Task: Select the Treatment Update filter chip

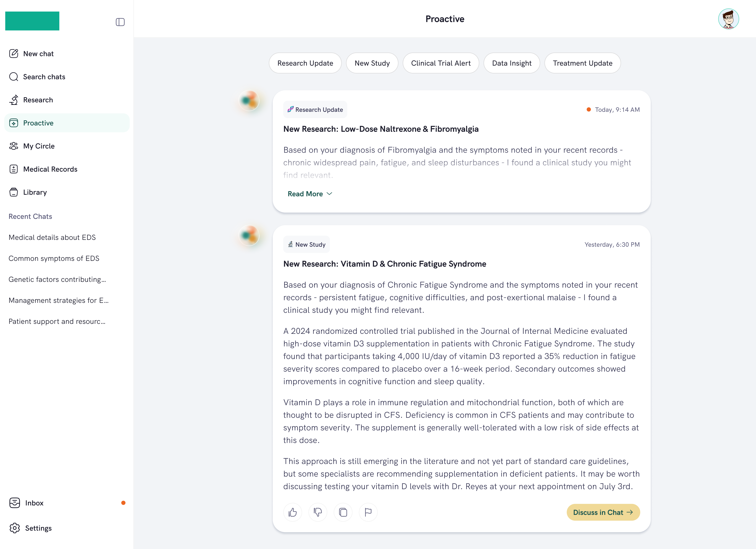Action: click(x=582, y=63)
